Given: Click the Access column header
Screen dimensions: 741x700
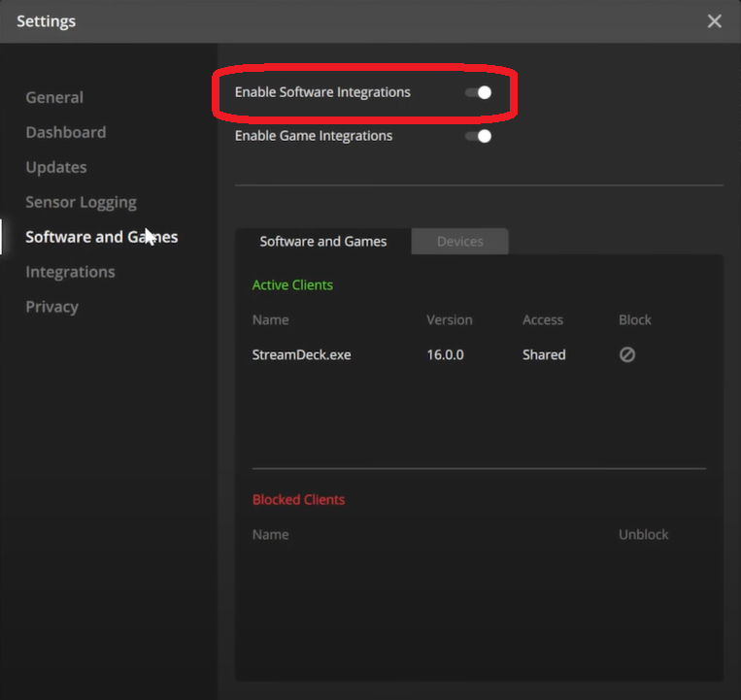Looking at the screenshot, I should [542, 320].
